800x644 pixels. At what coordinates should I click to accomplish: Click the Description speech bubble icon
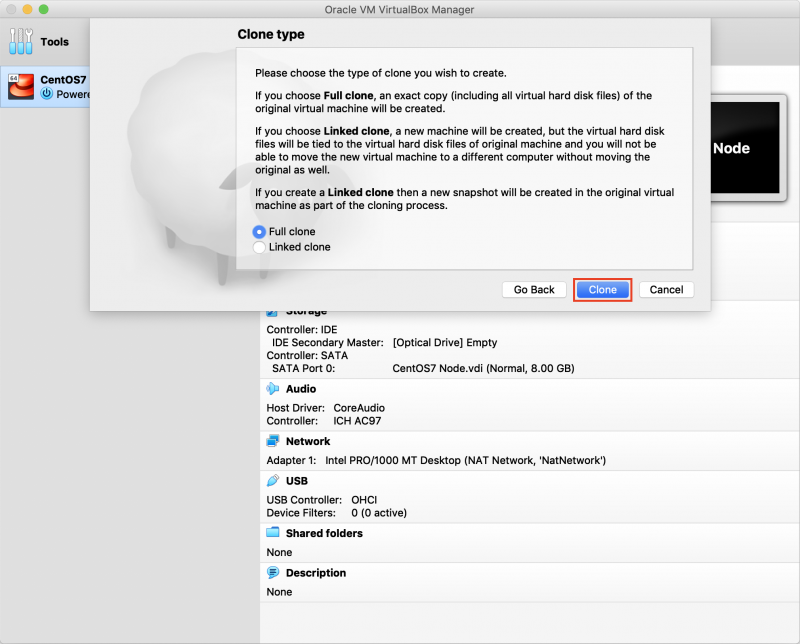[x=273, y=573]
